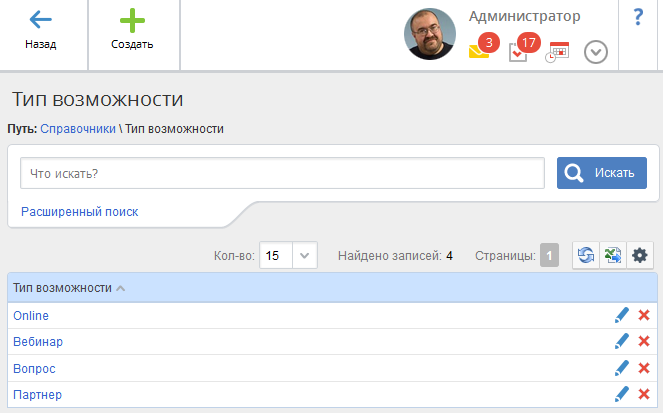
Task: Delete the Вопрос row
Action: (644, 368)
